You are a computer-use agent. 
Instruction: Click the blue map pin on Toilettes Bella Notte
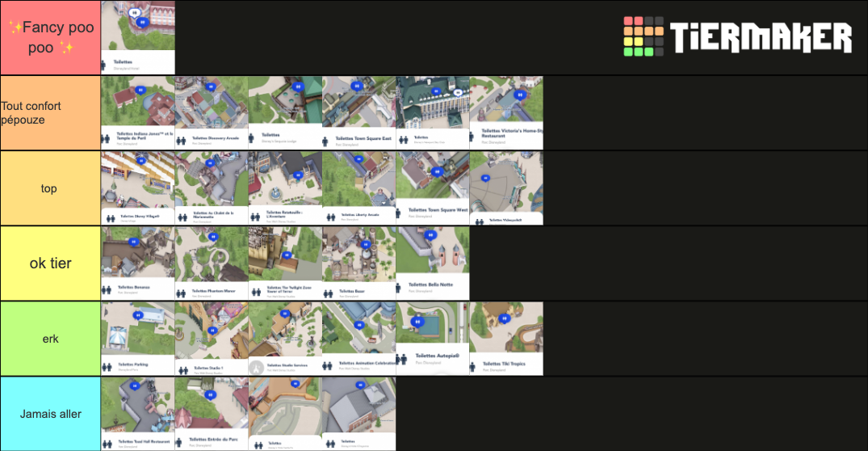[x=430, y=237]
